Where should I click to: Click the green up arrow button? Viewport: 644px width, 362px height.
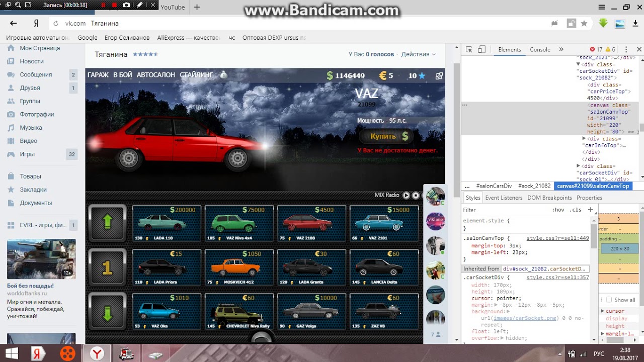(107, 223)
